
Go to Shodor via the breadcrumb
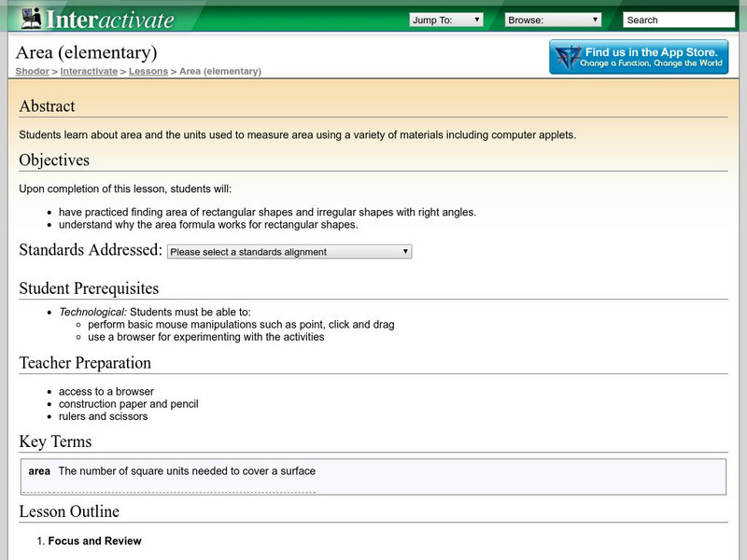31,71
